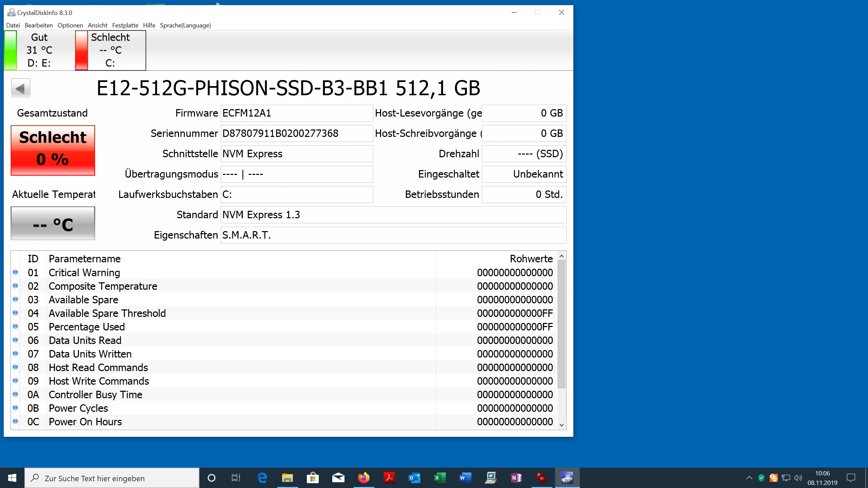Open OneNote from the taskbar
Image resolution: width=868 pixels, height=488 pixels.
click(516, 478)
